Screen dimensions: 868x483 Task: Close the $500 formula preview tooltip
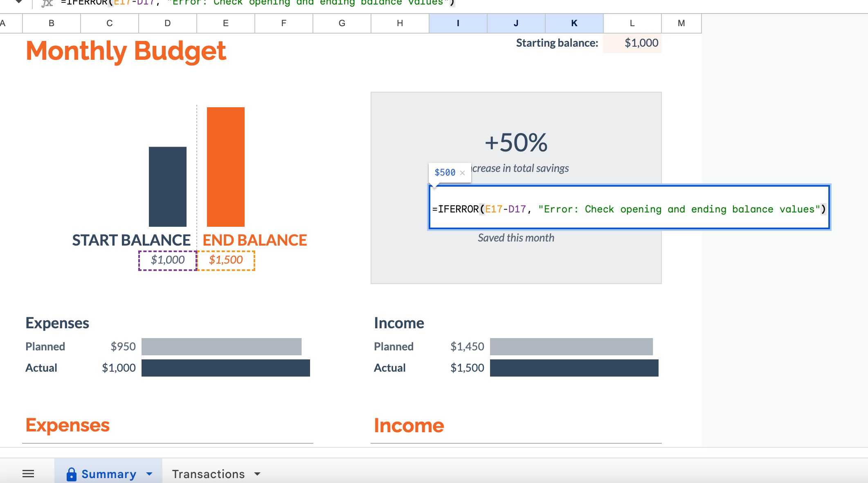coord(462,173)
